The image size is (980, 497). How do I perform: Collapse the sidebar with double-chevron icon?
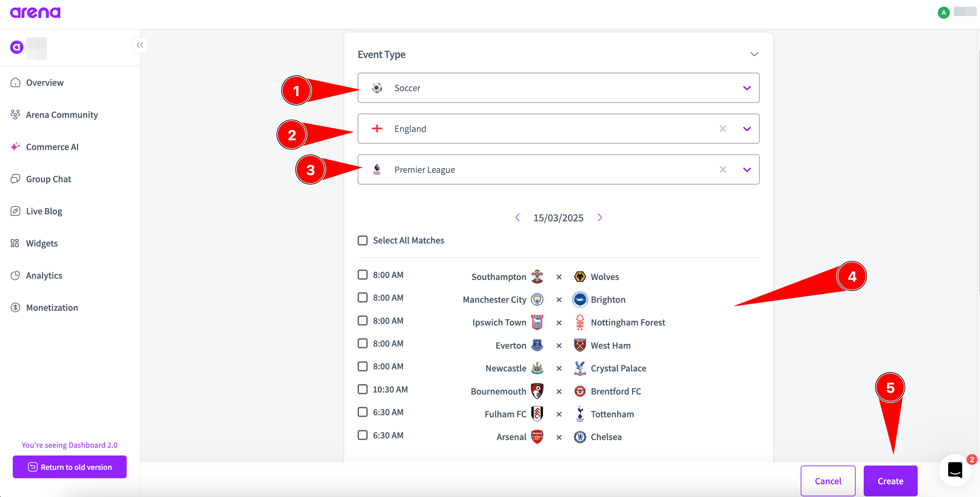pos(140,45)
